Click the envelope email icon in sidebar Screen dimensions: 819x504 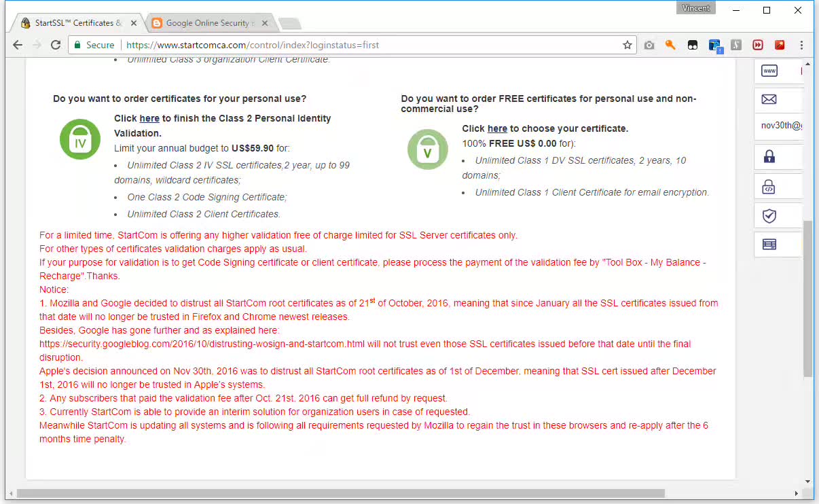coord(769,99)
